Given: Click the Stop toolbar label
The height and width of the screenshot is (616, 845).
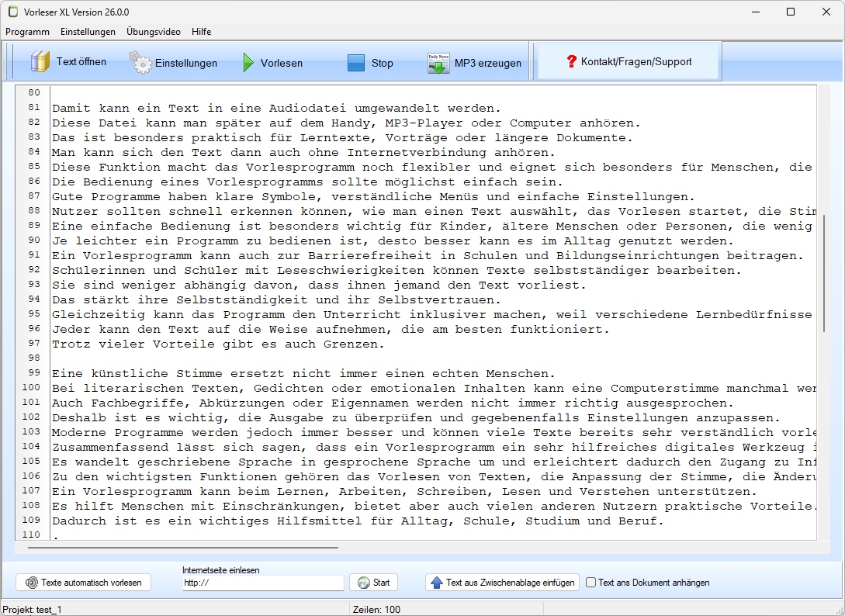Looking at the screenshot, I should click(382, 63).
